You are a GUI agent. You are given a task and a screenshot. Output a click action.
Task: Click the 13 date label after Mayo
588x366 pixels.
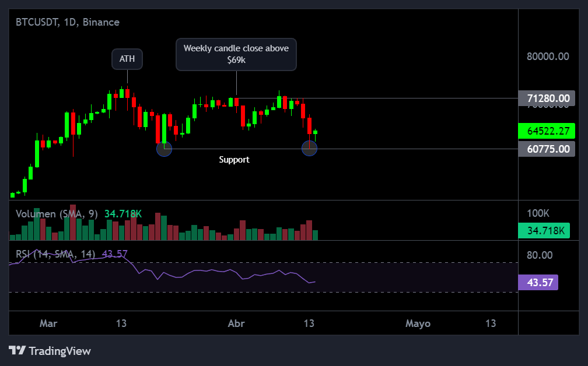coord(491,323)
